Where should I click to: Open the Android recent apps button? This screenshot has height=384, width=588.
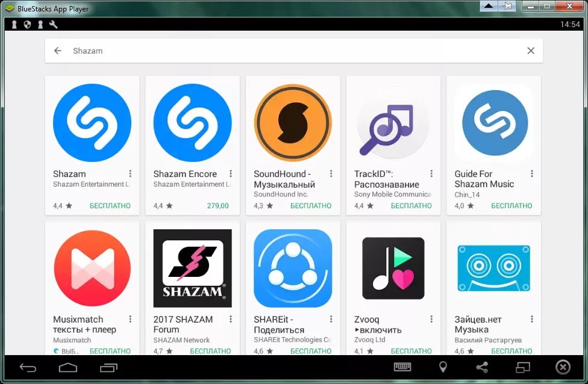(x=108, y=368)
